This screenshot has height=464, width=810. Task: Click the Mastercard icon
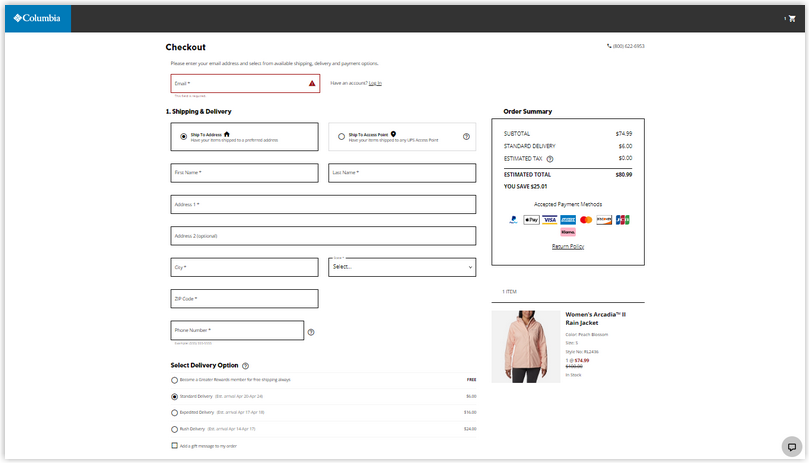click(x=586, y=220)
